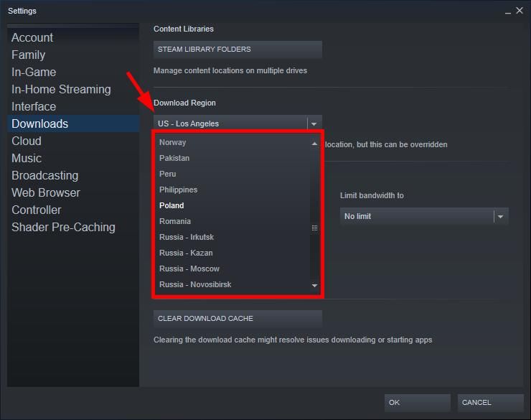531x420 pixels.
Task: Close the Settings window
Action: [520, 11]
